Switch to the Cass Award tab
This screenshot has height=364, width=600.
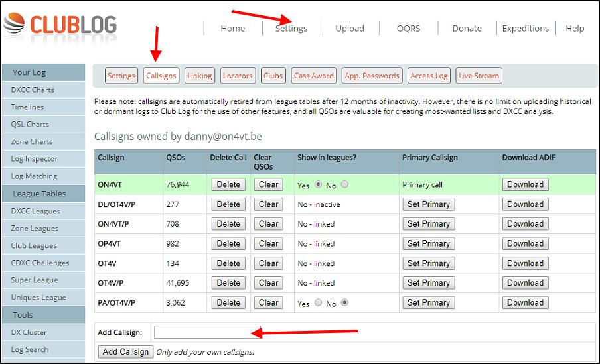[313, 76]
